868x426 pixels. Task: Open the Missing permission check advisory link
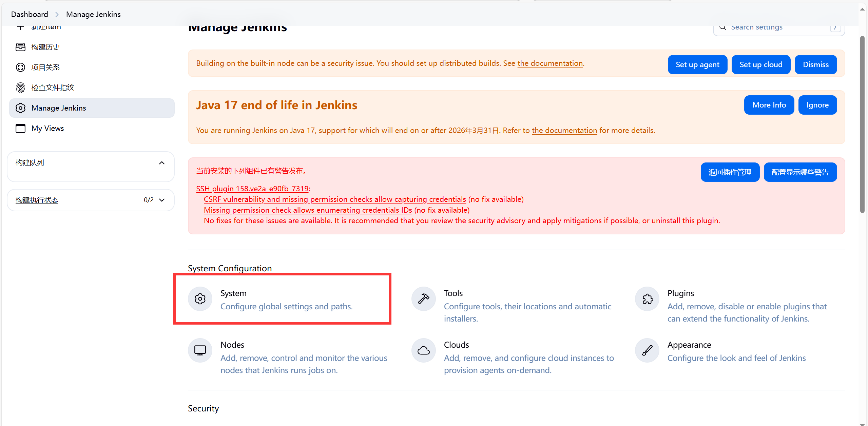308,210
